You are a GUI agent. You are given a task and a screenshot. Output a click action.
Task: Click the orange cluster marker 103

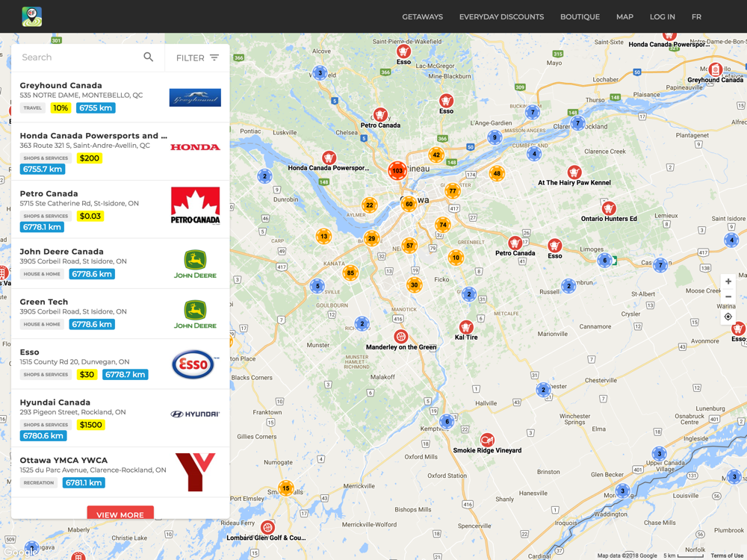[x=397, y=170]
